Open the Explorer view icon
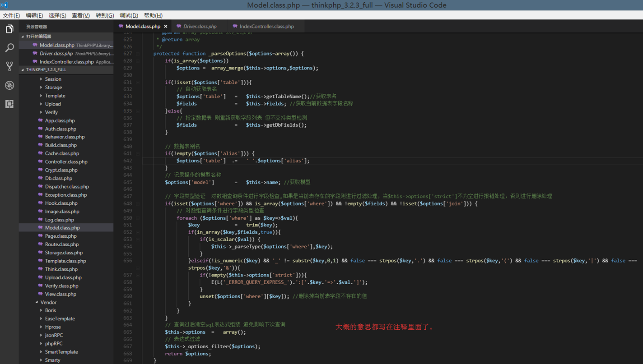This screenshot has width=643, height=364. pos(9,29)
